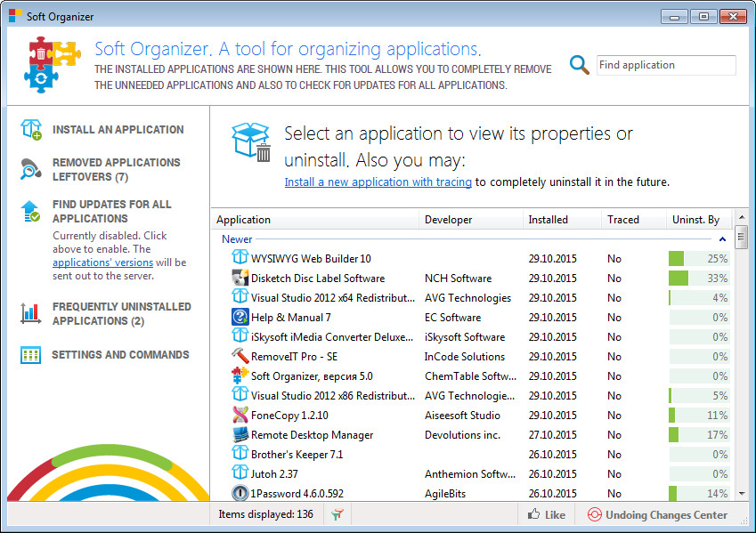756x533 pixels.
Task: Click the FoneCopy 1.2.10 icon
Action: (240, 415)
